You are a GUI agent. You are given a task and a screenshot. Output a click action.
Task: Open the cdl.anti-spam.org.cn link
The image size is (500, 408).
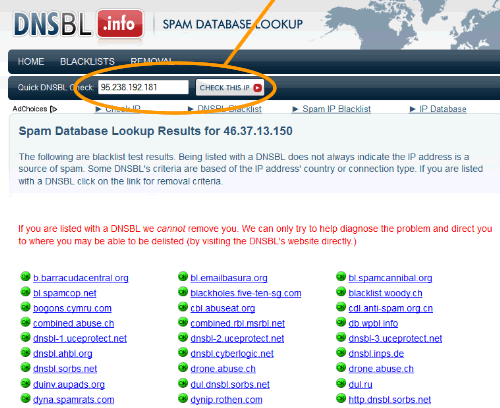(391, 308)
